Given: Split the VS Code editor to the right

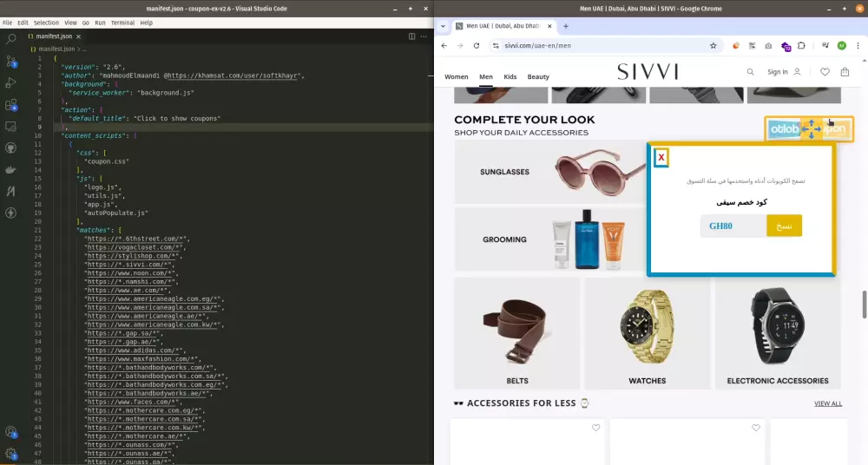Looking at the screenshot, I should (x=411, y=36).
